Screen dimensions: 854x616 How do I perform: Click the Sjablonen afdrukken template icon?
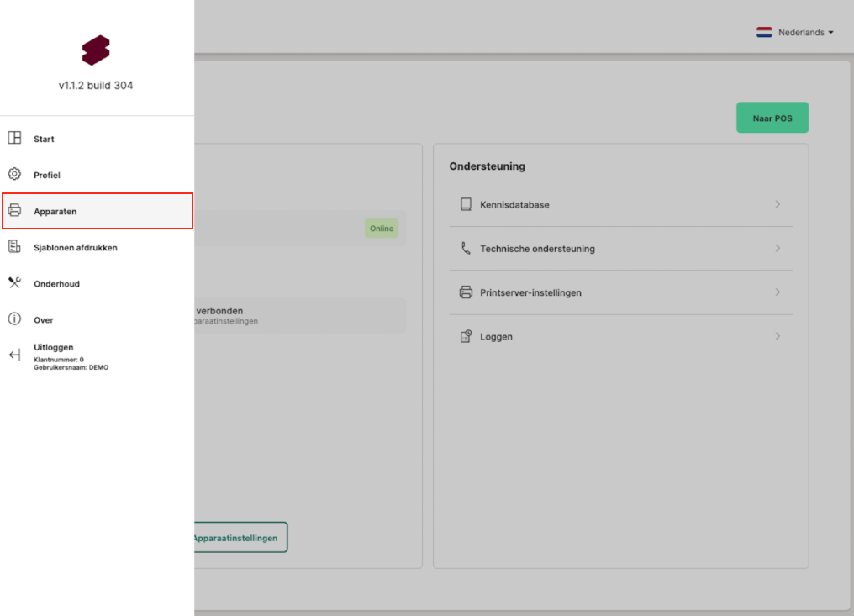point(14,247)
